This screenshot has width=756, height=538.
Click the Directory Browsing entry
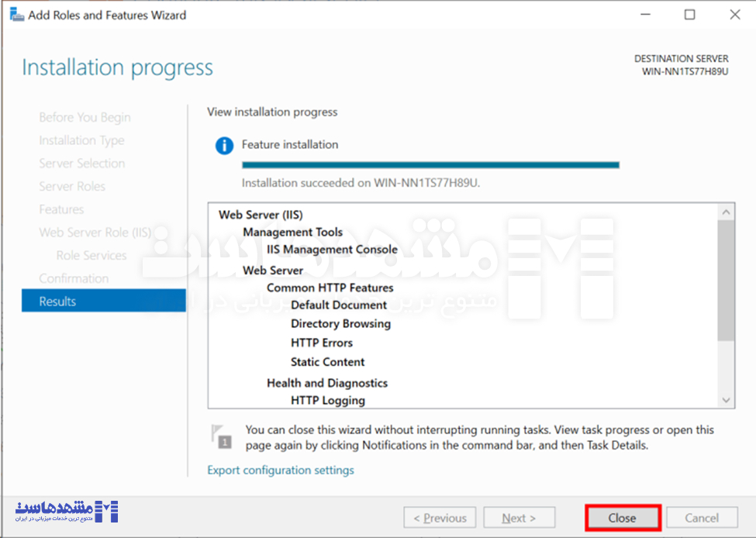coord(341,323)
